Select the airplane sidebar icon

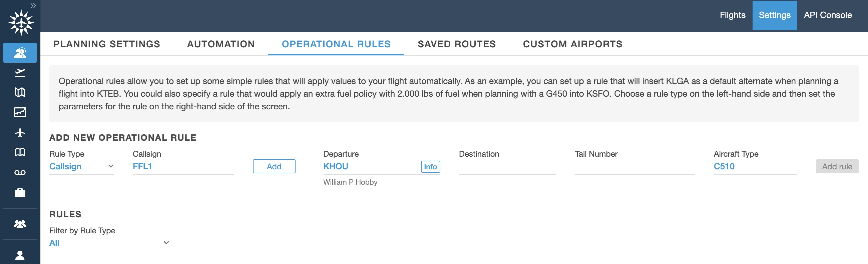click(20, 132)
